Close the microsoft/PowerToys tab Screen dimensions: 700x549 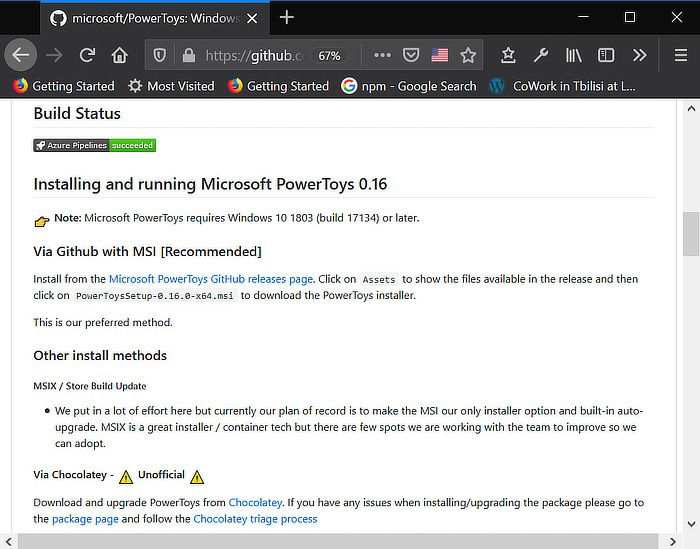pos(252,18)
